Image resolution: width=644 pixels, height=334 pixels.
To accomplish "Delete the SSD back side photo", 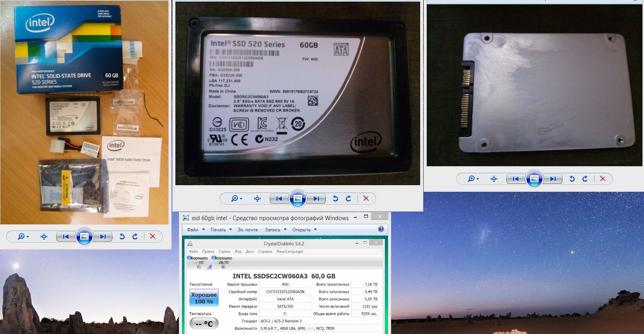I will tap(603, 179).
